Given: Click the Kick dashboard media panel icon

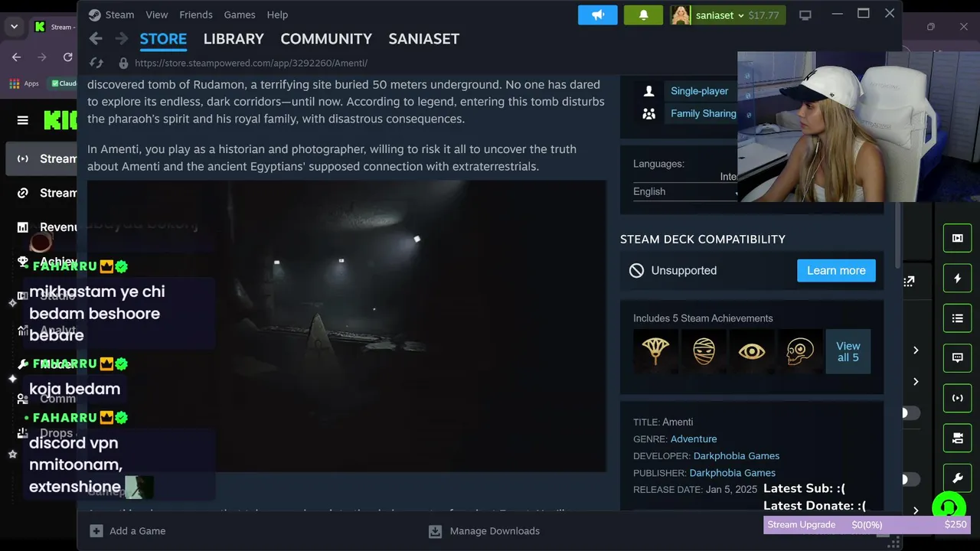Looking at the screenshot, I should (x=958, y=238).
